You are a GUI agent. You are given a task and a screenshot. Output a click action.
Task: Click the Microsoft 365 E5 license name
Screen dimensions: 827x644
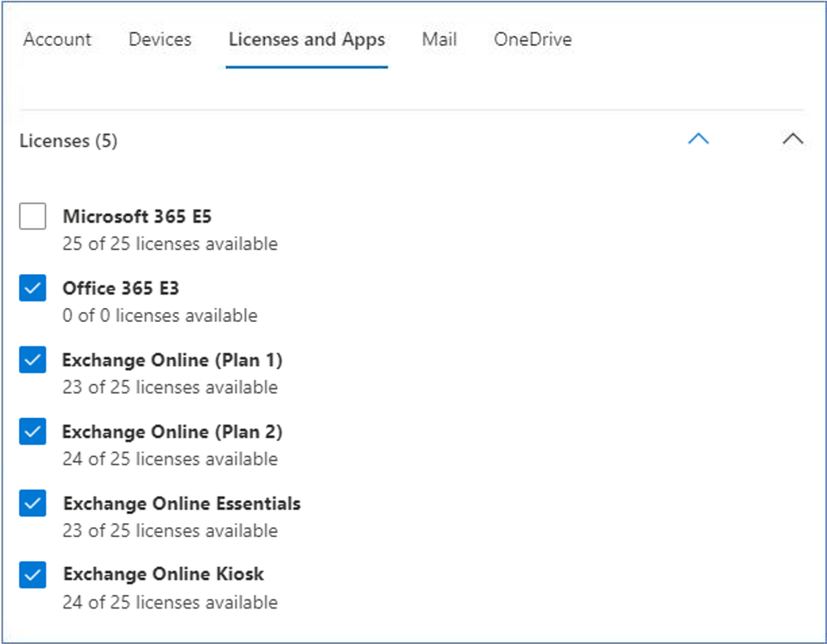click(137, 216)
